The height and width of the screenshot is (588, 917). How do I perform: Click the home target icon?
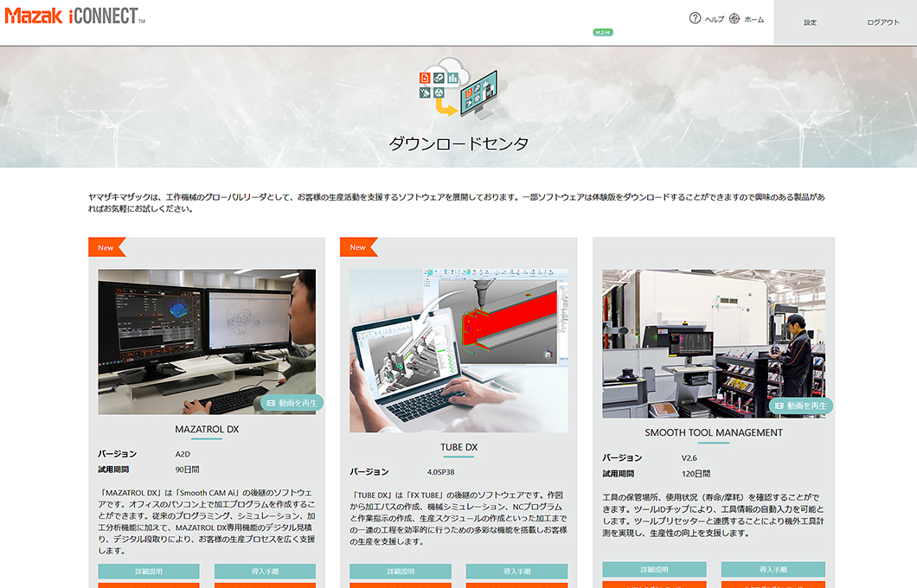coord(734,19)
